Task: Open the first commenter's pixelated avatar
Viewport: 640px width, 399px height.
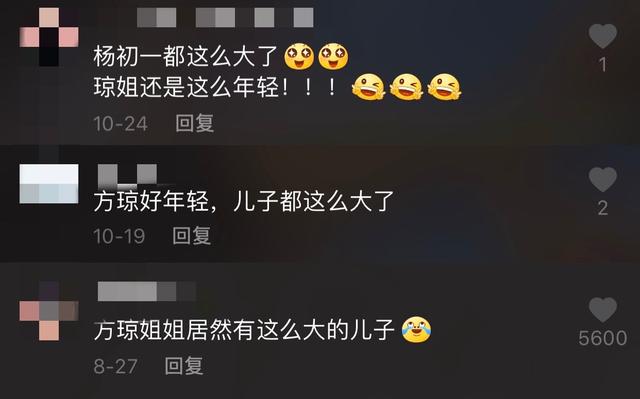Action: coord(49,37)
